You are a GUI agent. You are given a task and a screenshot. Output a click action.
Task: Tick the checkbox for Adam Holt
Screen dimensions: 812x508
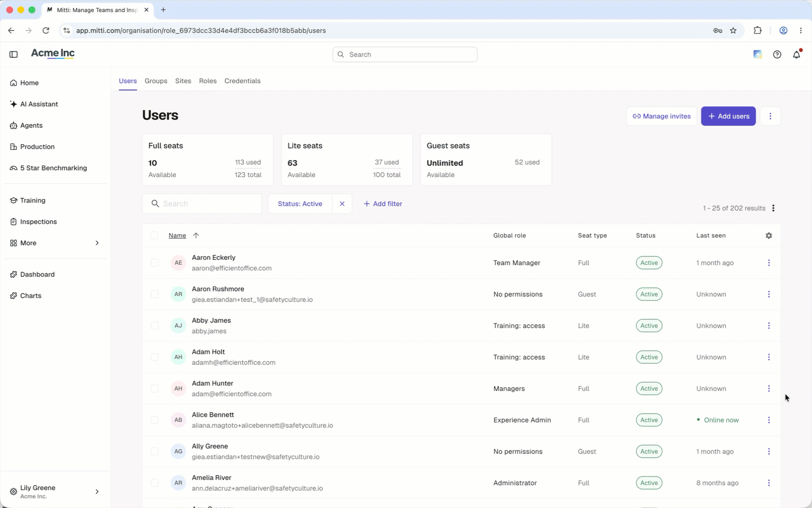(155, 357)
